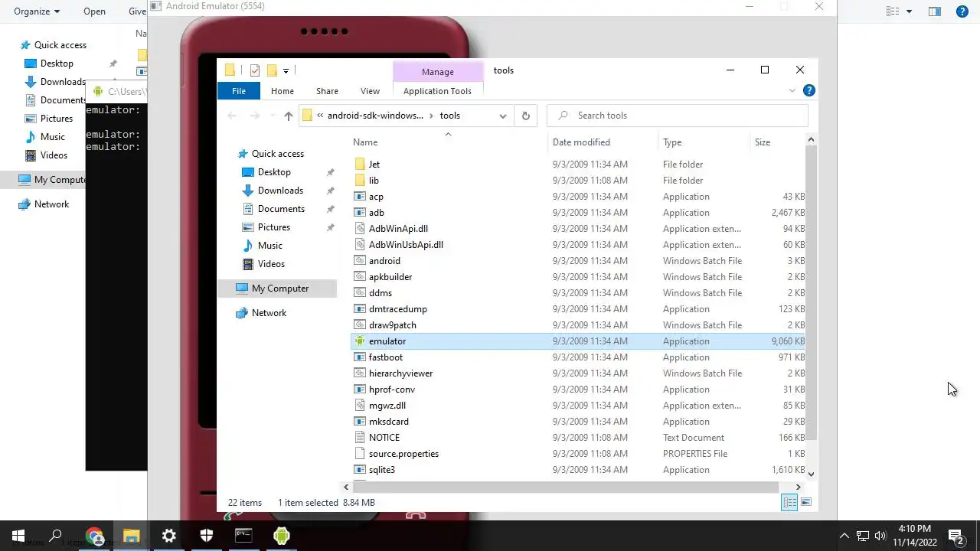Select Desktop in tools navigation pane

coord(274,172)
